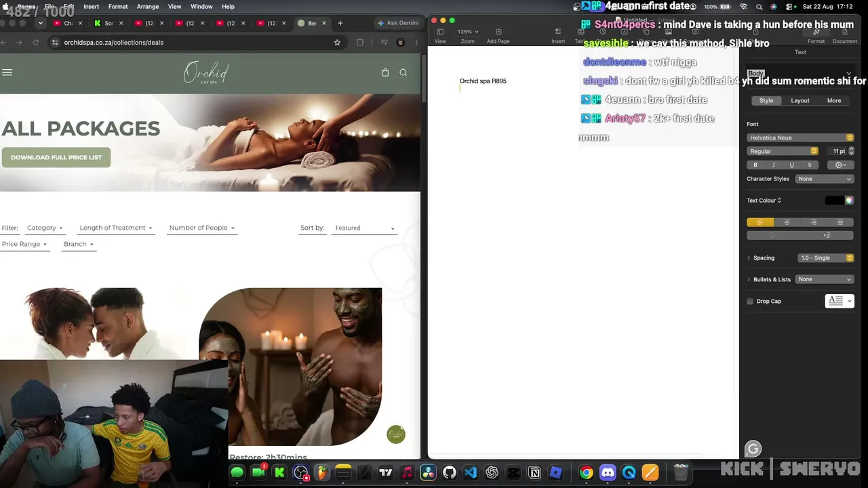Open Pages app from the Dock
The image size is (868, 488).
(650, 472)
